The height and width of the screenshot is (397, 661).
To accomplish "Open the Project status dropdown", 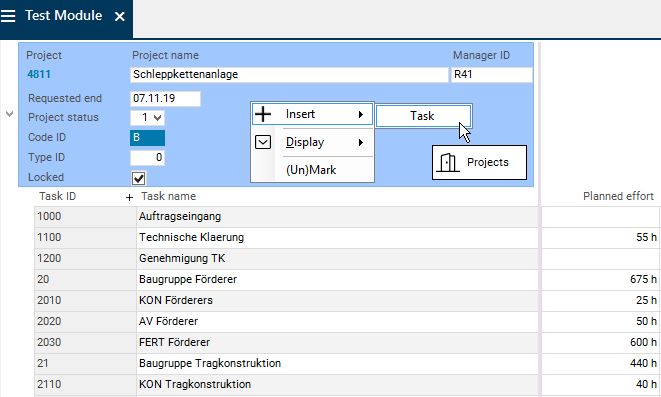I will click(148, 118).
